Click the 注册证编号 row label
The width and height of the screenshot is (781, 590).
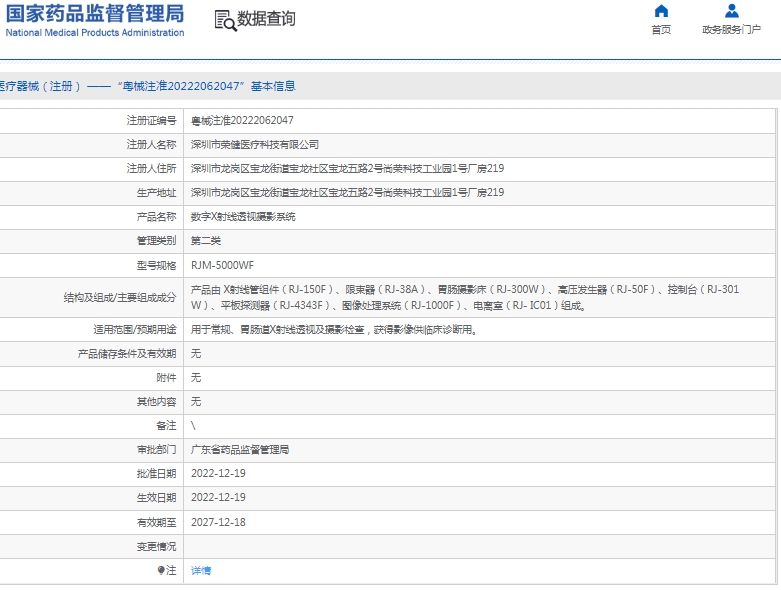tap(151, 120)
